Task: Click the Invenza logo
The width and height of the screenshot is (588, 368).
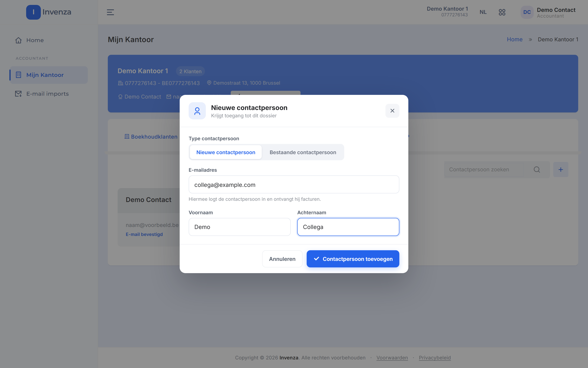Action: pyautogui.click(x=49, y=12)
